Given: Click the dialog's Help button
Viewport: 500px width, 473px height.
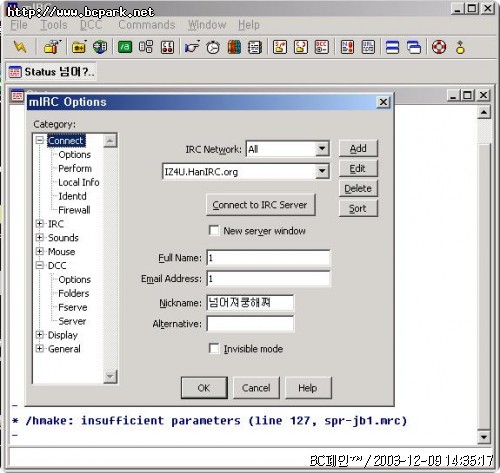Looking at the screenshot, I should coord(308,388).
